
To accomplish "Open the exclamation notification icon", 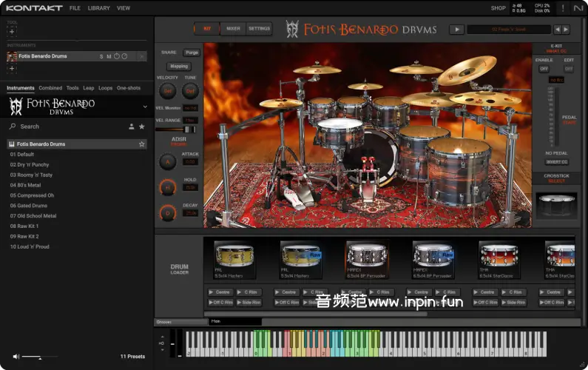I will pos(563,8).
